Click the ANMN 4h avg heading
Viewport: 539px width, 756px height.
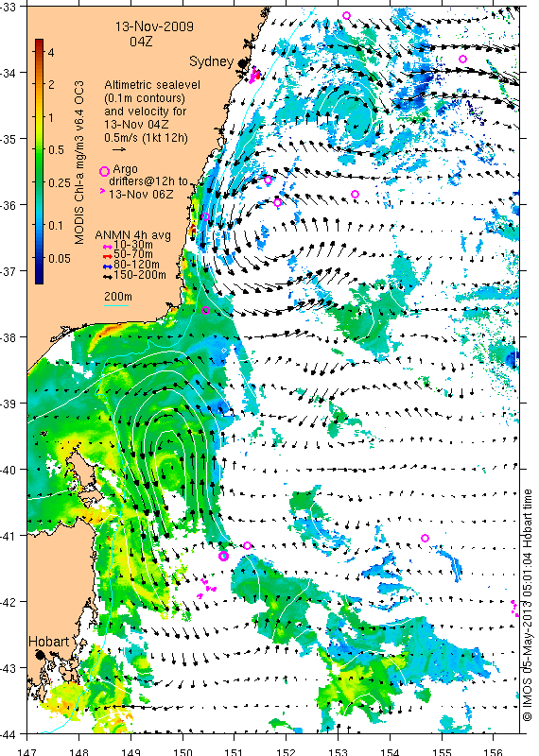(132, 235)
